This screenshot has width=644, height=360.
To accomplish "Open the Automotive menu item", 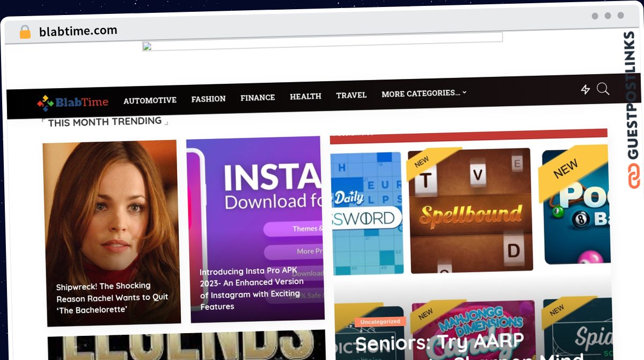I will pyautogui.click(x=150, y=100).
